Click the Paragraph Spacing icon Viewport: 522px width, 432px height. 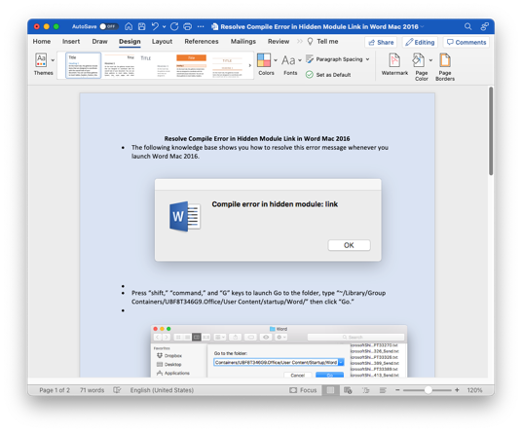310,59
